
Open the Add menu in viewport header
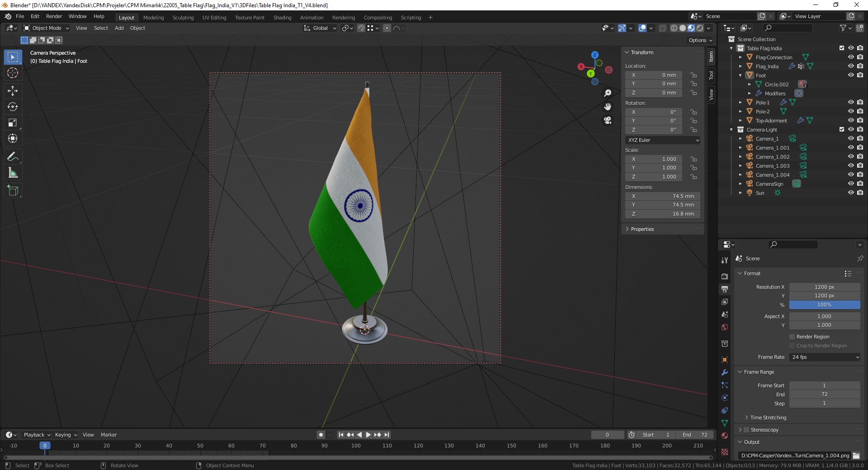click(119, 28)
